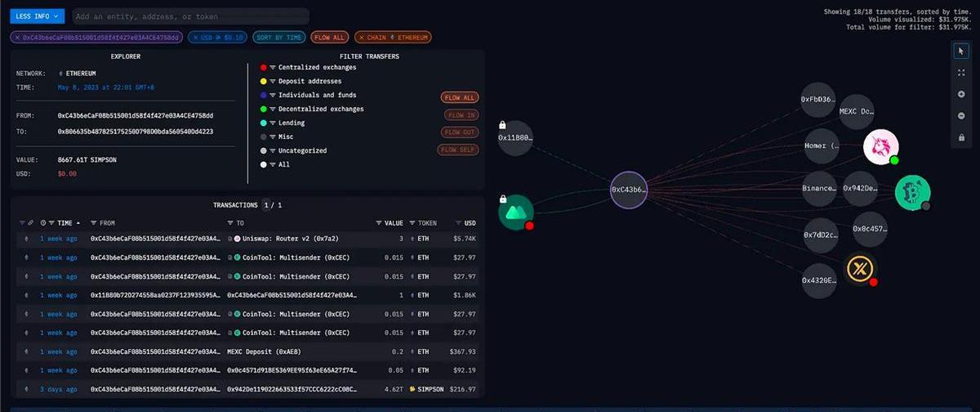
Task: Select the cursor pointer tool in graph toolbar
Action: tap(961, 51)
